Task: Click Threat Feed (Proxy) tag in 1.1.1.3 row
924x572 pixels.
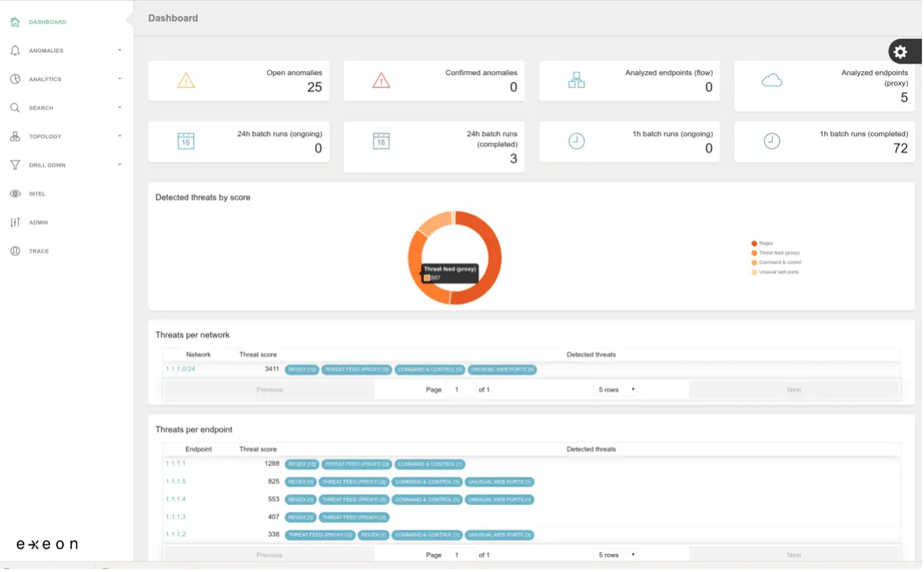Action: point(354,518)
